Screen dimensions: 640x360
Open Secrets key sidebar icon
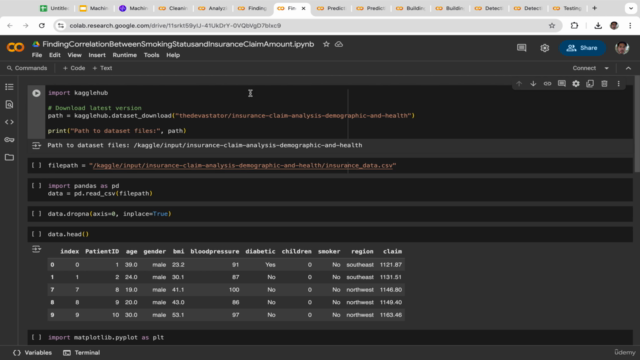coord(9,140)
